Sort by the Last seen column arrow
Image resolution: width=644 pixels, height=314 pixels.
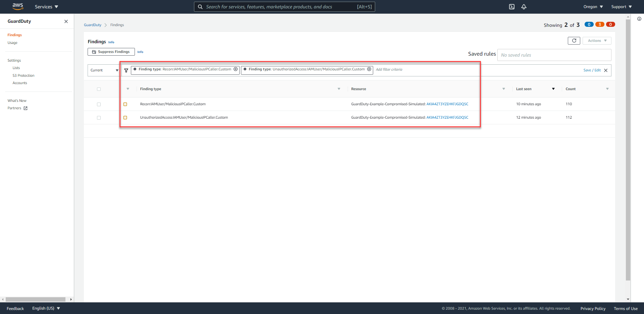pyautogui.click(x=553, y=89)
